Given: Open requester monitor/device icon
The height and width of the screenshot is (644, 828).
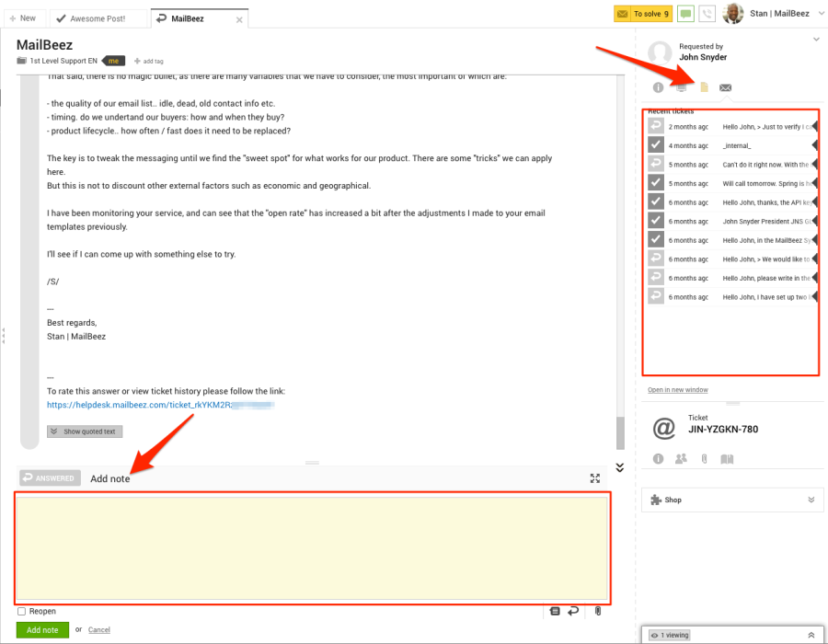Looking at the screenshot, I should tap(681, 87).
